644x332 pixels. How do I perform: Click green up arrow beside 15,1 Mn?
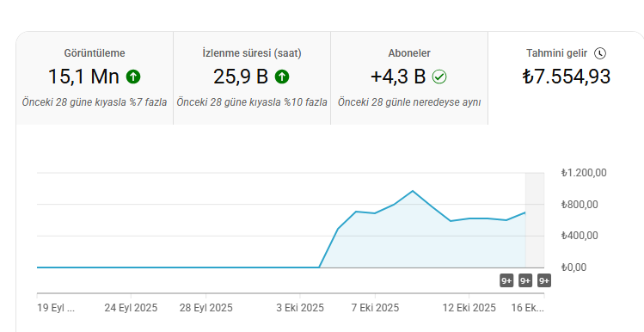click(133, 77)
